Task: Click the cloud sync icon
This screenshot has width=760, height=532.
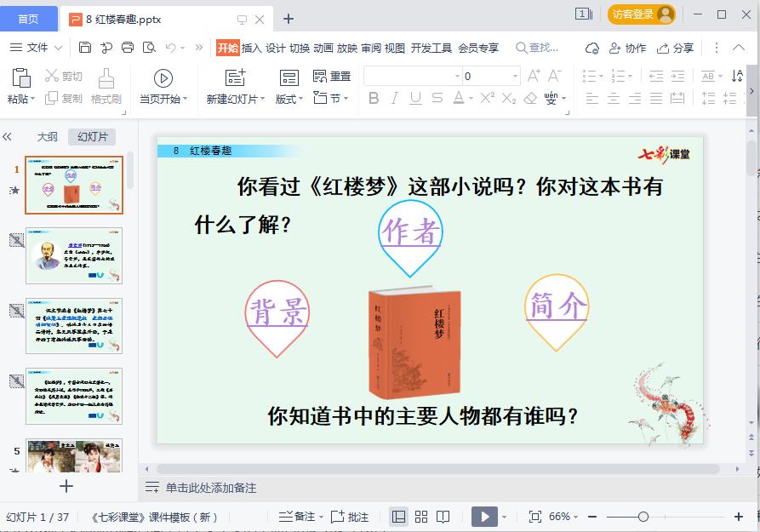Action: (592, 48)
